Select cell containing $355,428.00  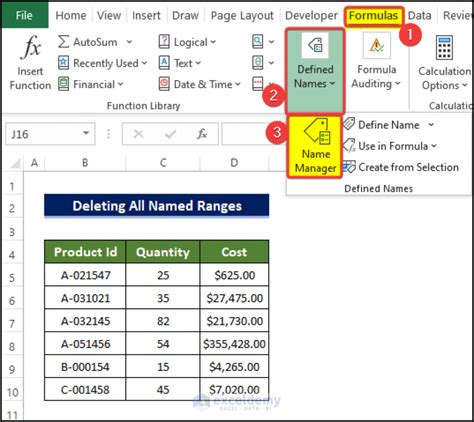pos(234,344)
